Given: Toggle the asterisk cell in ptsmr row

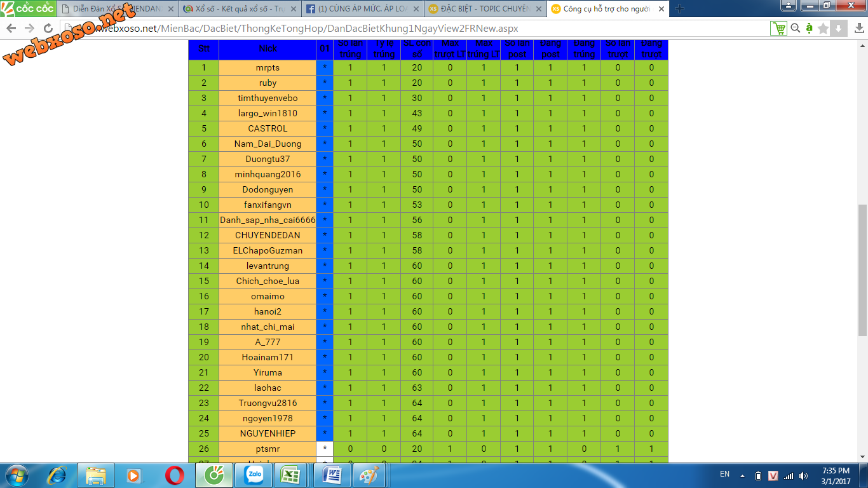Looking at the screenshot, I should point(325,449).
